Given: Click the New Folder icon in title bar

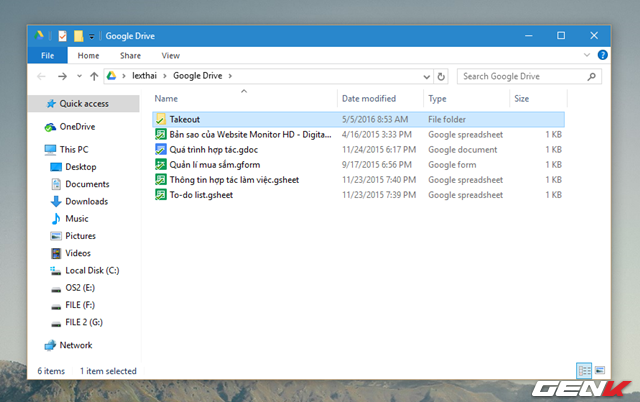Looking at the screenshot, I should 78,35.
